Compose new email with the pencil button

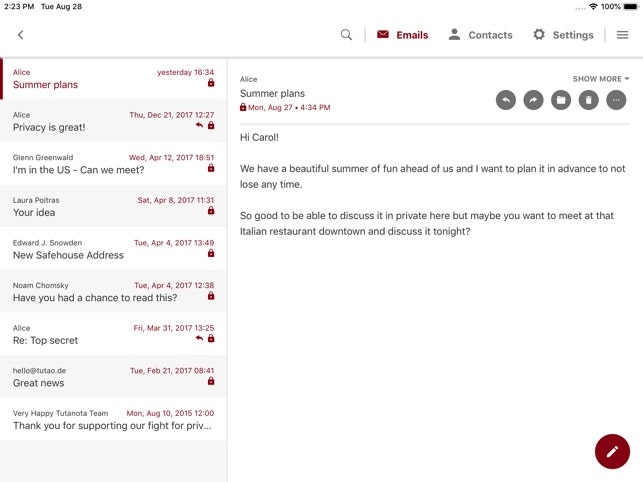pyautogui.click(x=612, y=451)
